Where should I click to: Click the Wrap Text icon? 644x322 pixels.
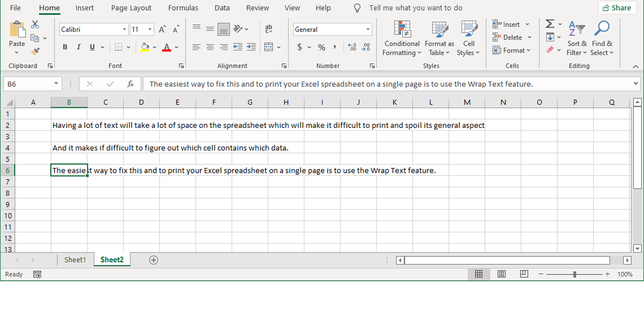point(269,29)
